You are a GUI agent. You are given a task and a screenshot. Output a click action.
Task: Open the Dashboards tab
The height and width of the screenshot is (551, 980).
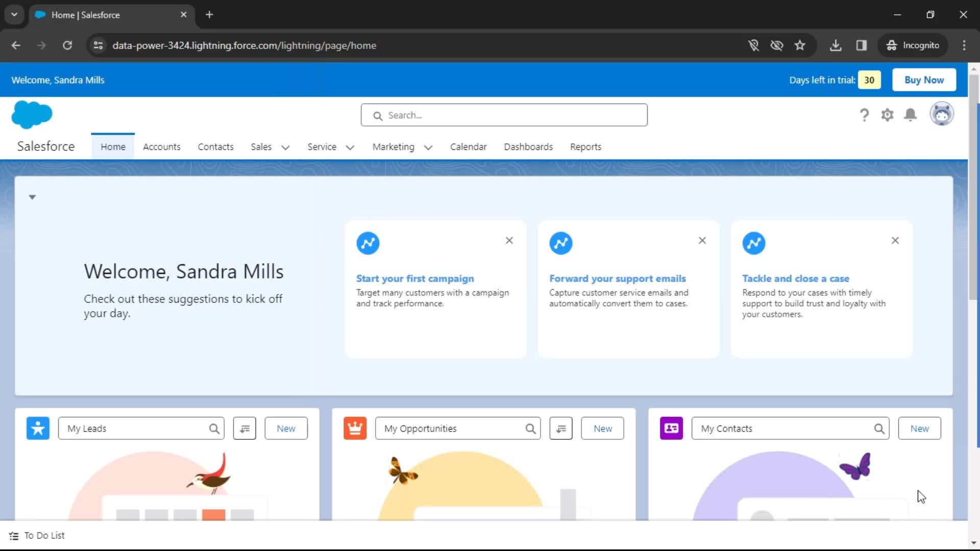528,147
